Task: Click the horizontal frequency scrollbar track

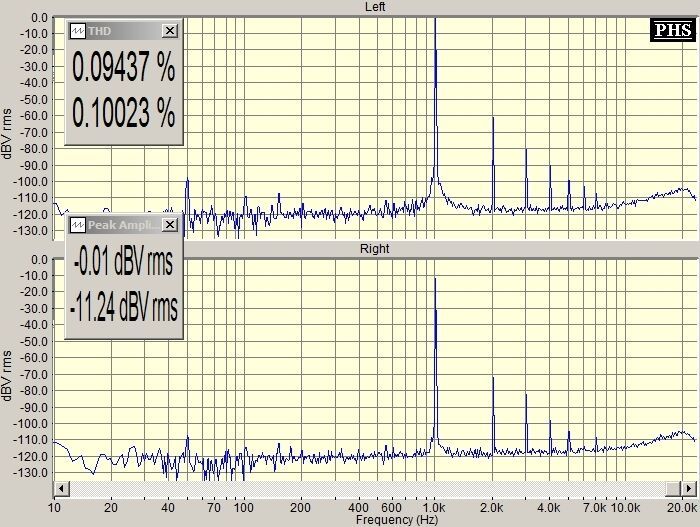Action: click(367, 488)
